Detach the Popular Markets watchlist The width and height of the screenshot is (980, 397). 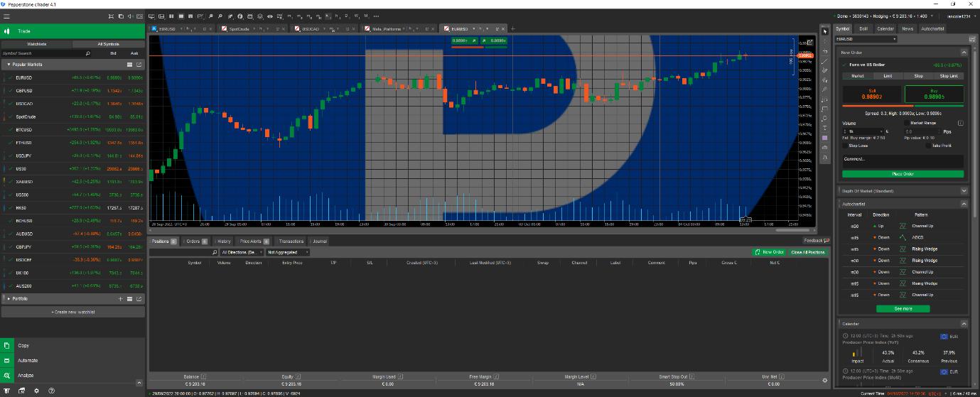pyautogui.click(x=139, y=65)
